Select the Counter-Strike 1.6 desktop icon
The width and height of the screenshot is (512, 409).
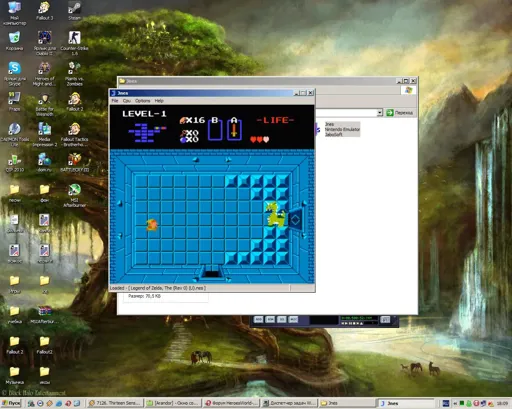74,43
